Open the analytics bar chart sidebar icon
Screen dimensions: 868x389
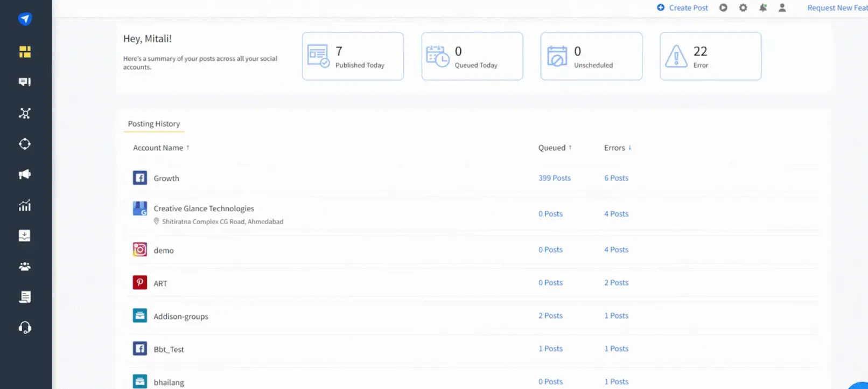(x=25, y=205)
